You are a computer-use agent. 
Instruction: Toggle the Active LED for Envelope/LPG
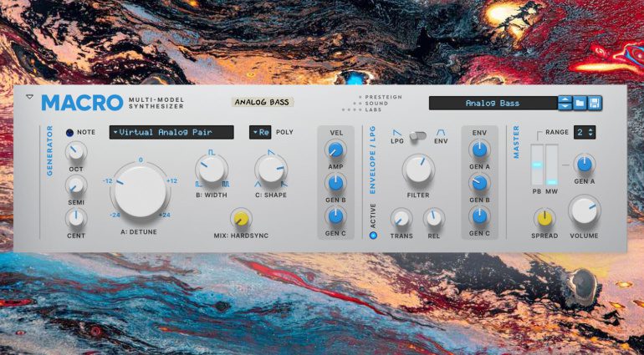tap(373, 235)
